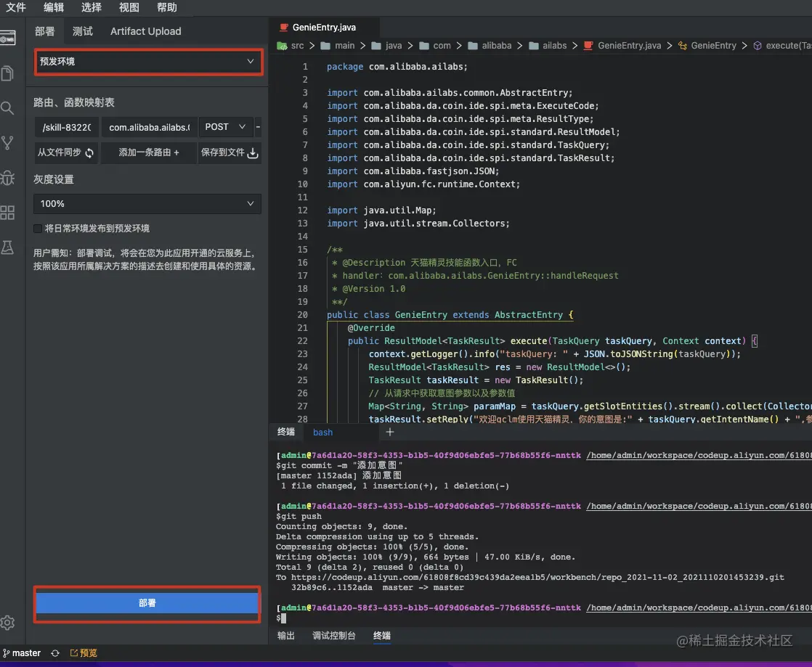Click the sync icon beside master branch
This screenshot has width=812, height=667.
pyautogui.click(x=55, y=653)
